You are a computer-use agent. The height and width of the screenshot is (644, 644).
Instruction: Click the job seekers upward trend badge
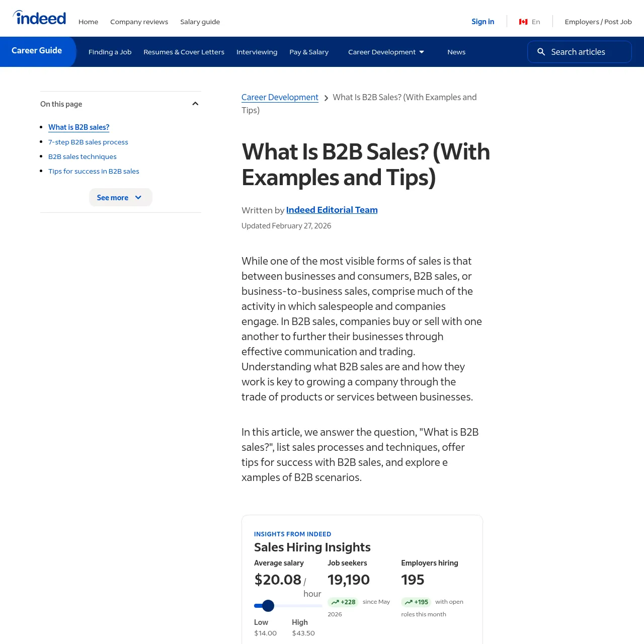(x=343, y=602)
